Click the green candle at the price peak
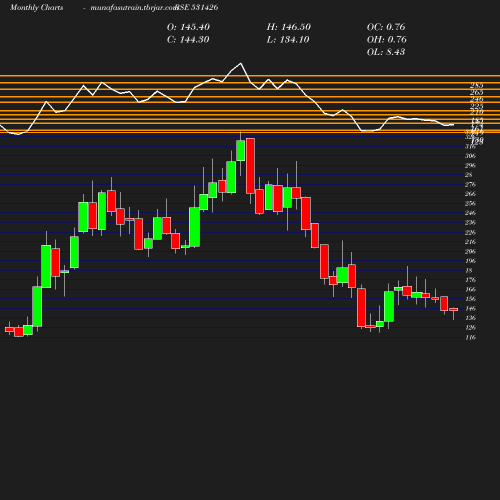 [241, 150]
